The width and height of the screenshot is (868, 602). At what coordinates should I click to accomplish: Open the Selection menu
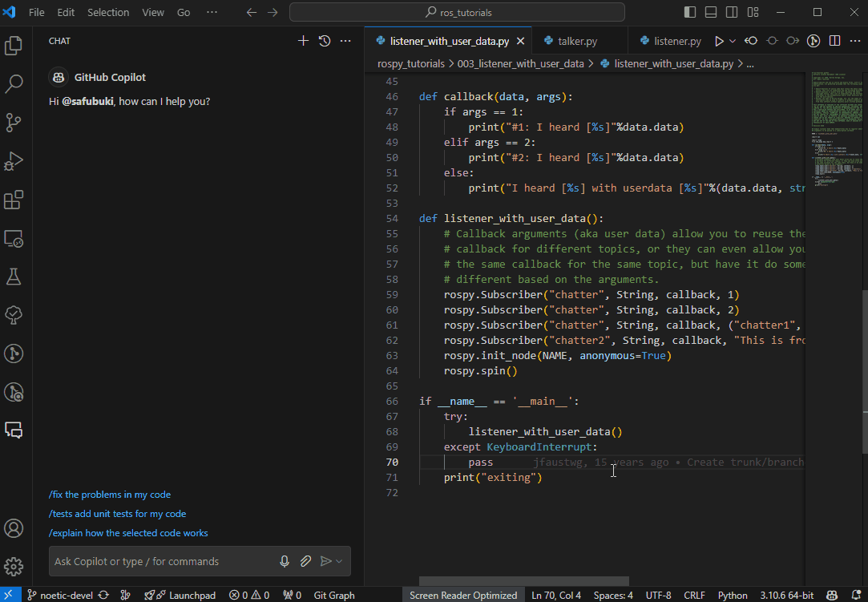[x=108, y=12]
